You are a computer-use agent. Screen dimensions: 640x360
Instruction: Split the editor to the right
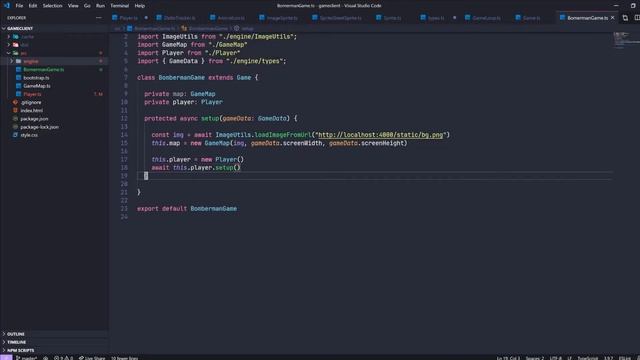(x=637, y=18)
